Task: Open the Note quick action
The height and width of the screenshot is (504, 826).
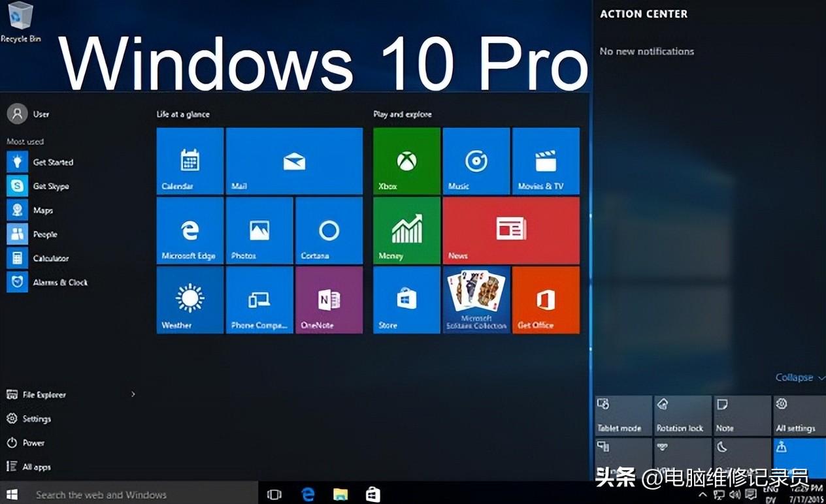Action: coord(742,415)
